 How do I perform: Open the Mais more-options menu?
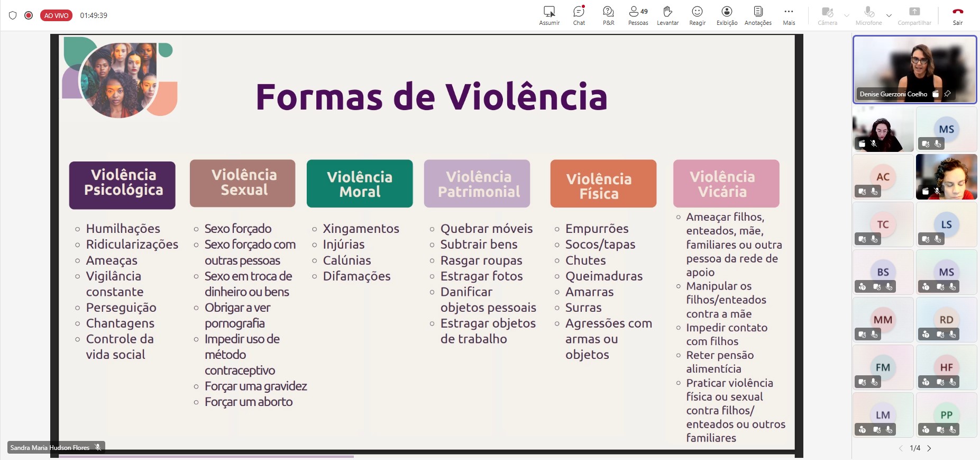point(789,15)
